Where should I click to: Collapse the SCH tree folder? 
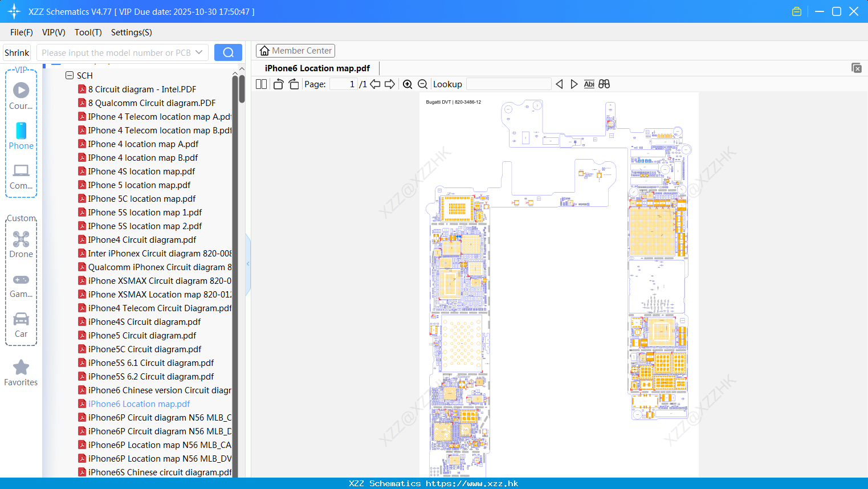[x=70, y=75]
